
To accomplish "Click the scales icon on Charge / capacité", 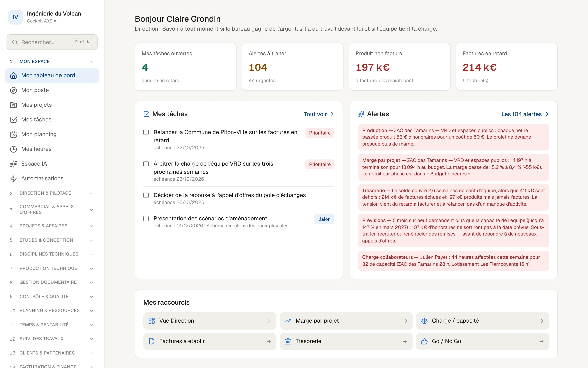I will coord(424,321).
